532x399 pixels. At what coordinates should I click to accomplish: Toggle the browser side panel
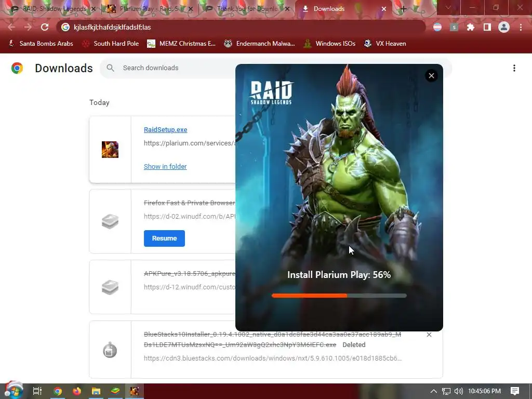(x=487, y=27)
